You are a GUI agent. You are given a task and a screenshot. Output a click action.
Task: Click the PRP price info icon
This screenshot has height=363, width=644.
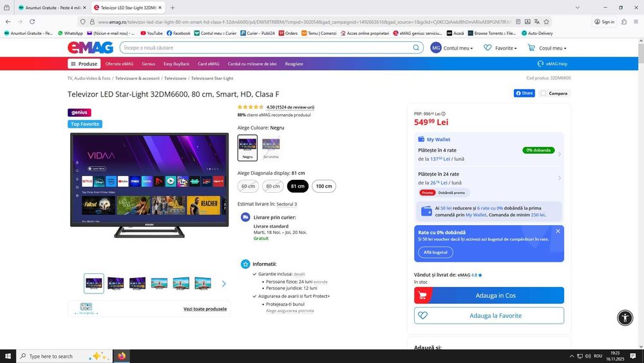444,114
